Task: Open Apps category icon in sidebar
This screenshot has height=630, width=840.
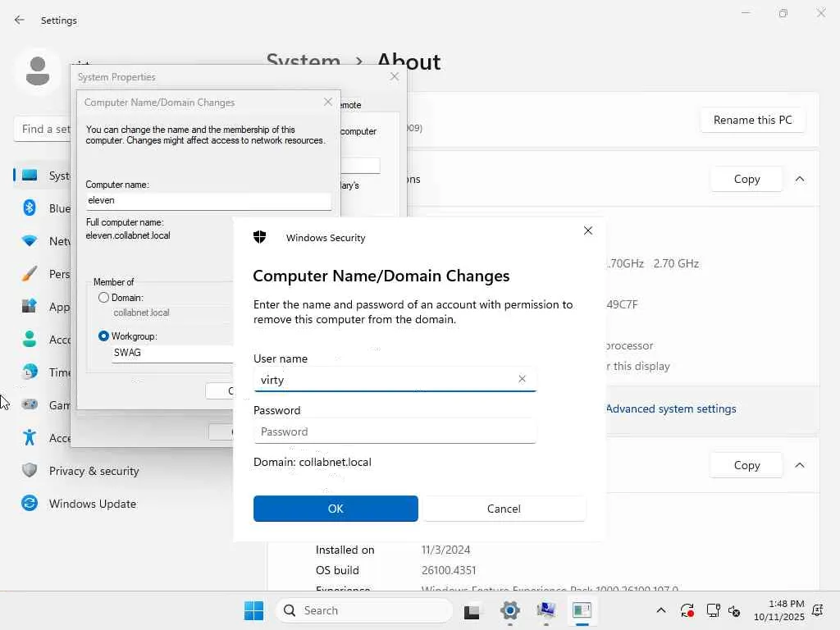Action: tap(30, 307)
